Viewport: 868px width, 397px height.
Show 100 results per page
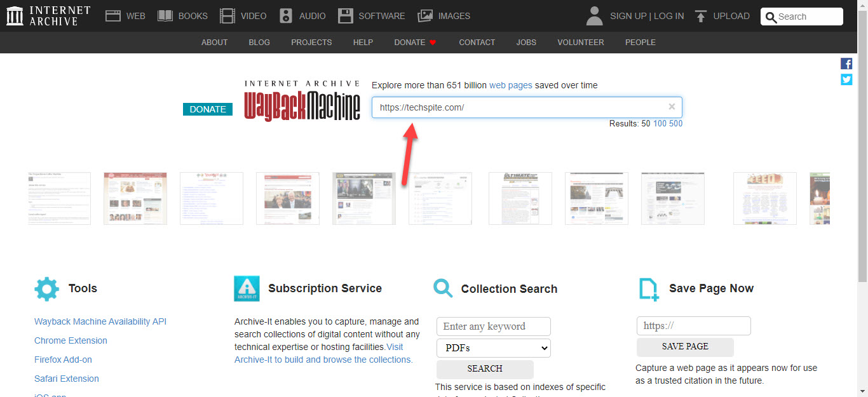[660, 124]
